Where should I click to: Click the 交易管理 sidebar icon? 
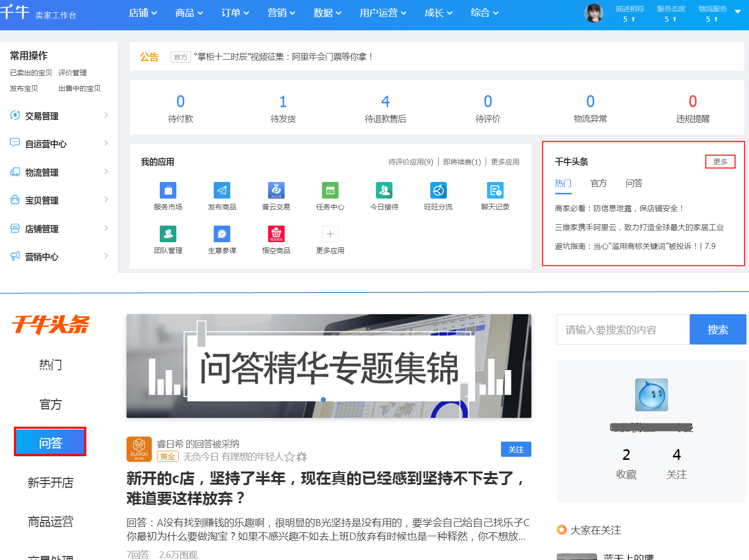coord(15,115)
